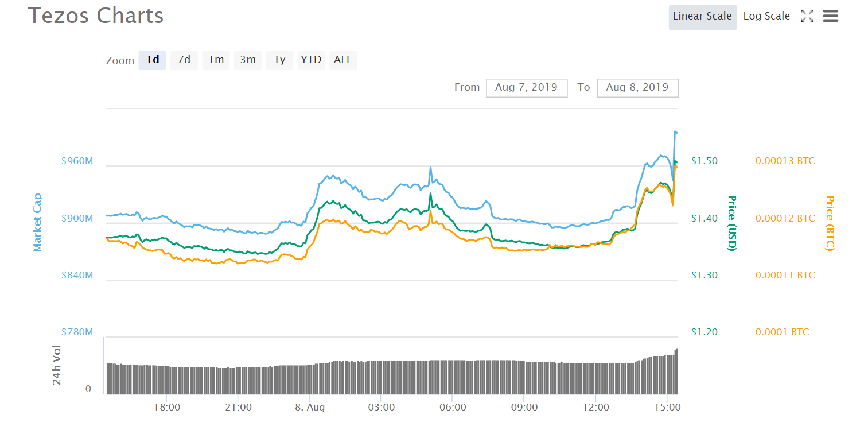Screen dimensions: 868x422
Task: Click the 06:00 time axis label
Action: click(453, 408)
